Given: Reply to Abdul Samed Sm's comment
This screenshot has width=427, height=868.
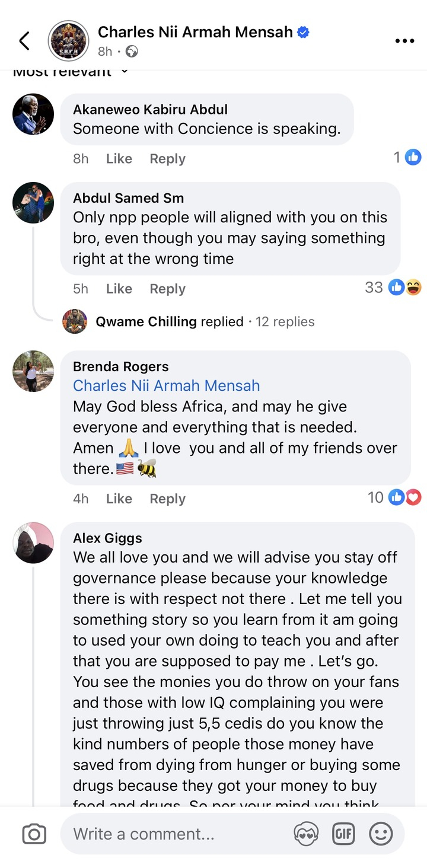Looking at the screenshot, I should 167,289.
